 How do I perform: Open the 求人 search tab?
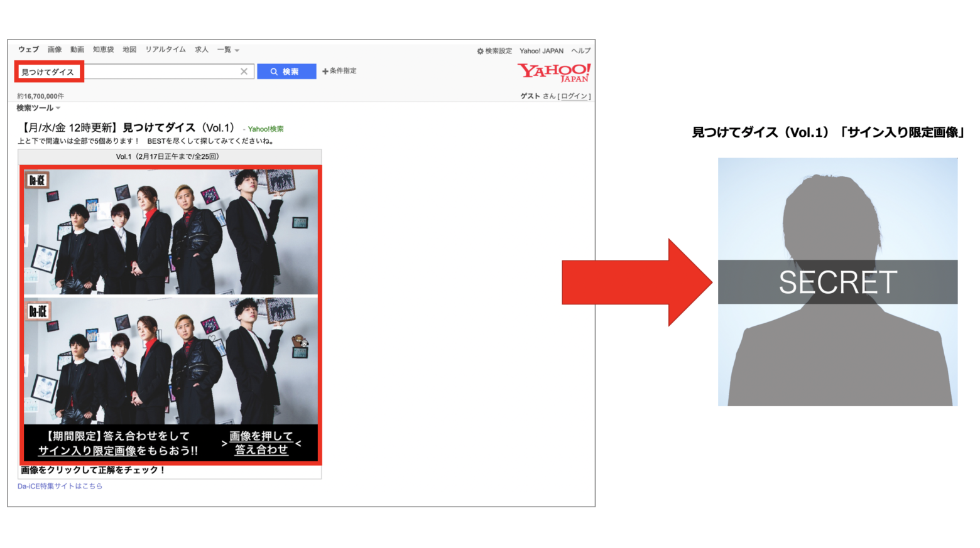pos(201,50)
